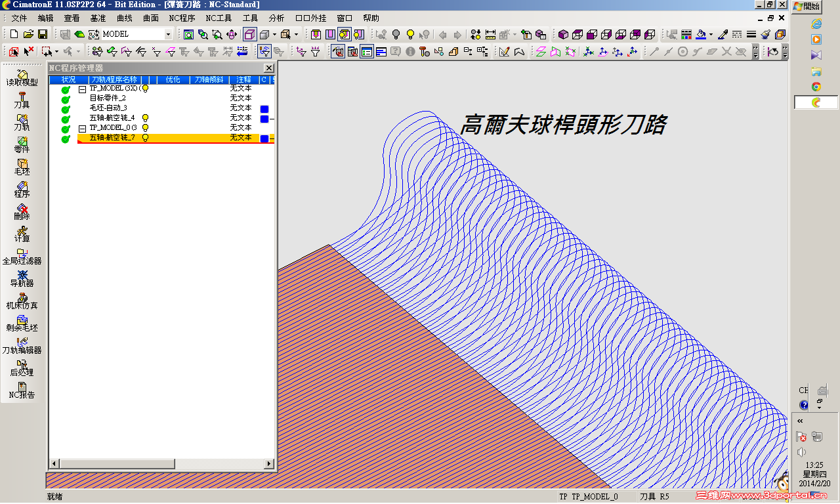Click the 删除 (delete) sidebar icon
Screen dimensions: 840x504
22,211
